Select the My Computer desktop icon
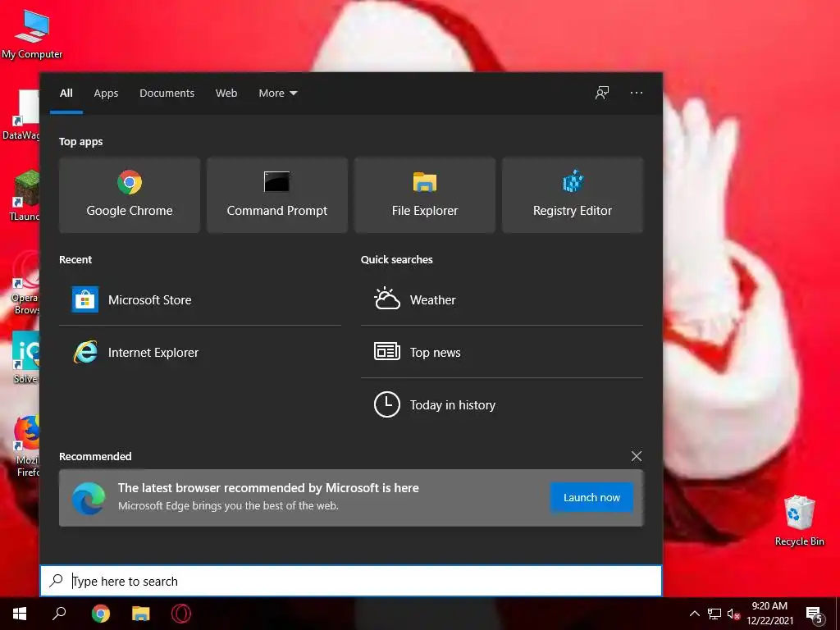 coord(32,34)
